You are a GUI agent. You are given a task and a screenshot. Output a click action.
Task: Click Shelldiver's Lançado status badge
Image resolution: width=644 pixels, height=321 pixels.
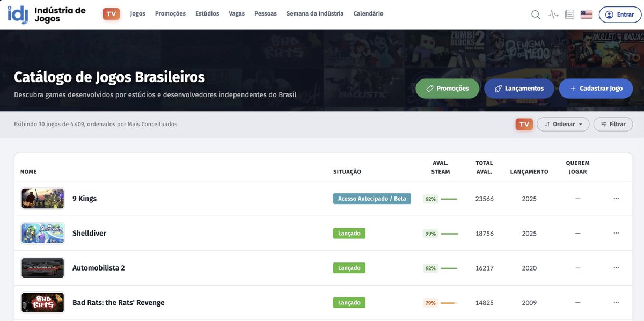coord(349,233)
